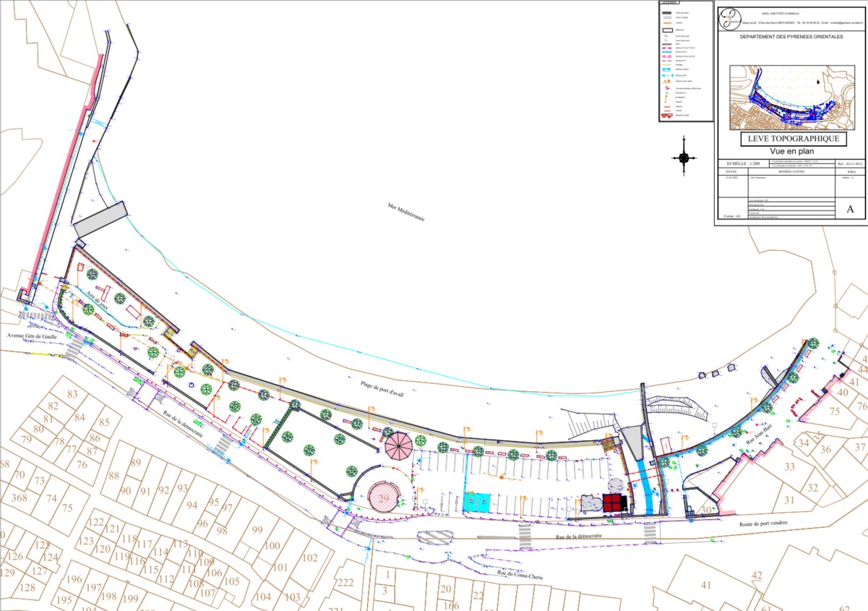The height and width of the screenshot is (611, 868).
Task: Click the cyan filled rectangle in the car park
Action: (x=476, y=501)
